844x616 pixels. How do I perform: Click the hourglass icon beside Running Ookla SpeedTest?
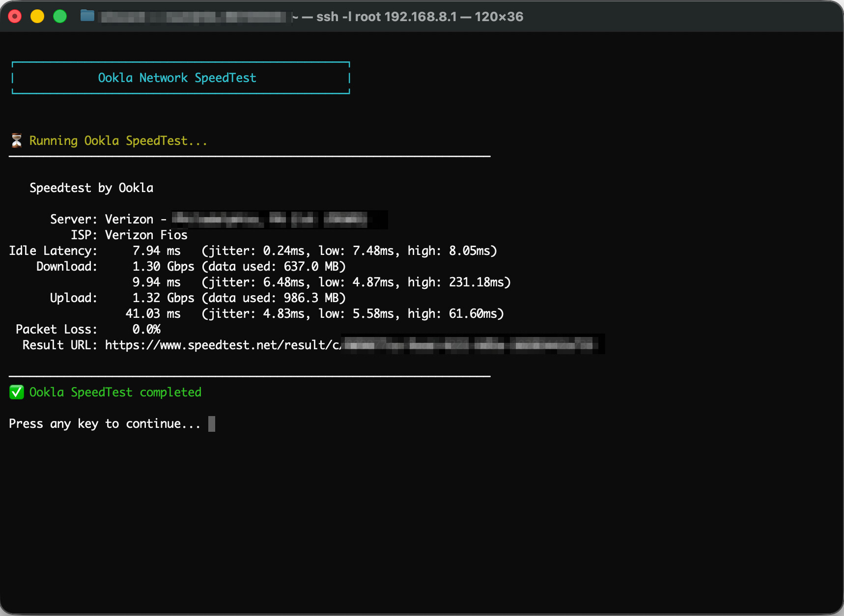coord(17,141)
